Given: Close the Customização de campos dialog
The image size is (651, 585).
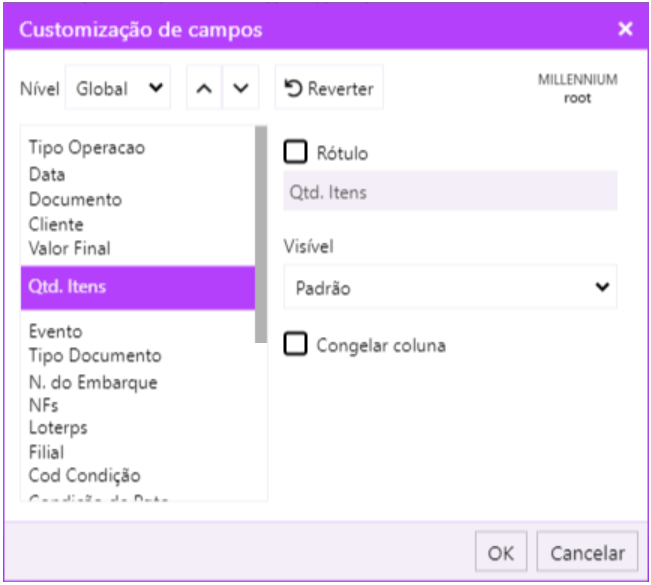Looking at the screenshot, I should (x=626, y=29).
